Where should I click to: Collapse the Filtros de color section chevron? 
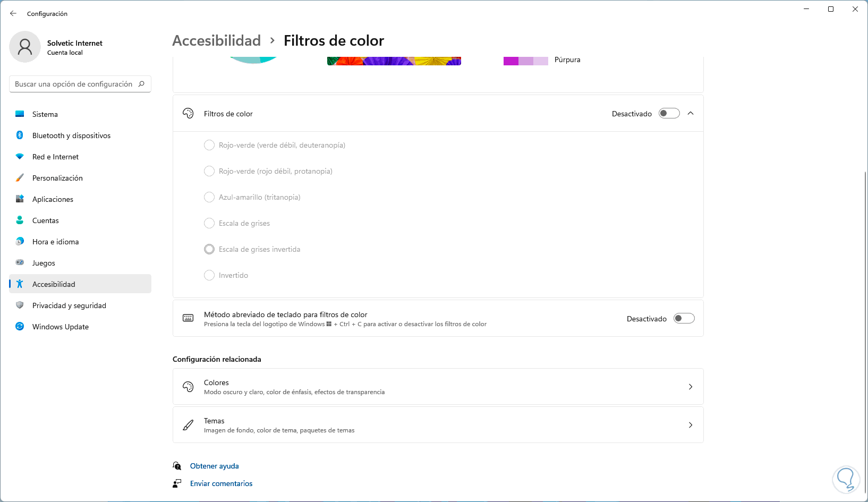(x=691, y=113)
